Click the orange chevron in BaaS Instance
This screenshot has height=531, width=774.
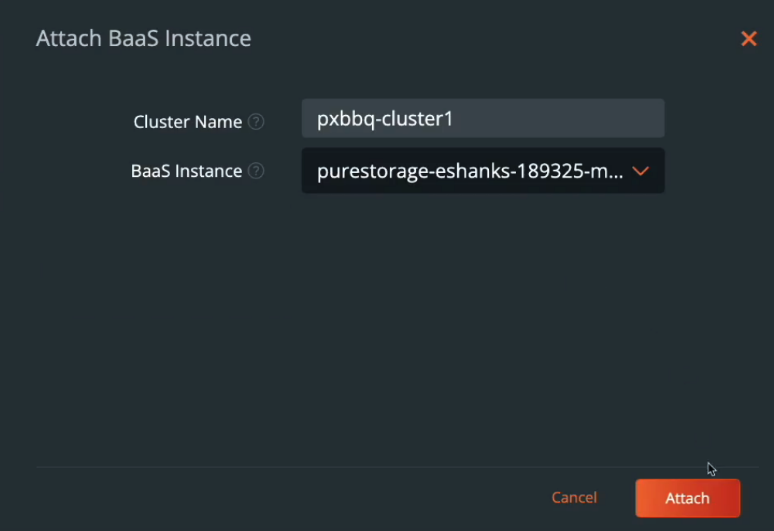pos(640,171)
